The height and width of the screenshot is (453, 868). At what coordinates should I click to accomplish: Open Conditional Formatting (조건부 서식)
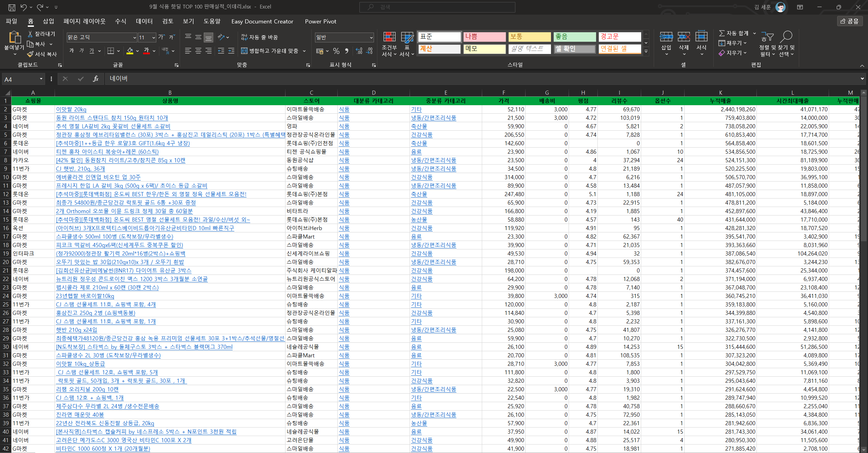click(x=389, y=44)
